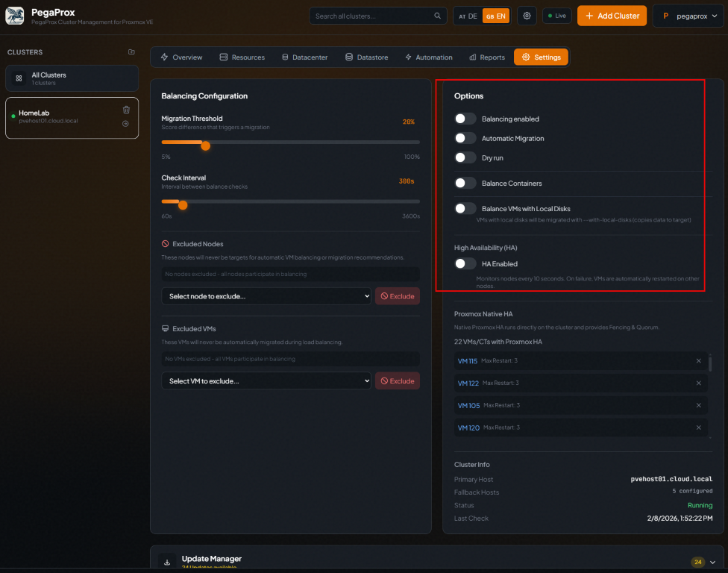Enable Balance VMs with Local Disks
This screenshot has width=728, height=573.
pyautogui.click(x=465, y=209)
